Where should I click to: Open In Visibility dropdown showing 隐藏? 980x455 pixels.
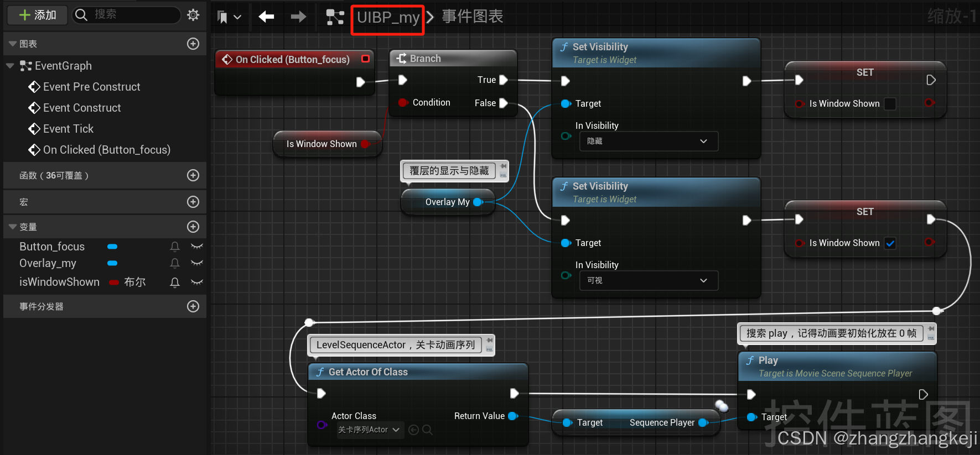click(649, 141)
